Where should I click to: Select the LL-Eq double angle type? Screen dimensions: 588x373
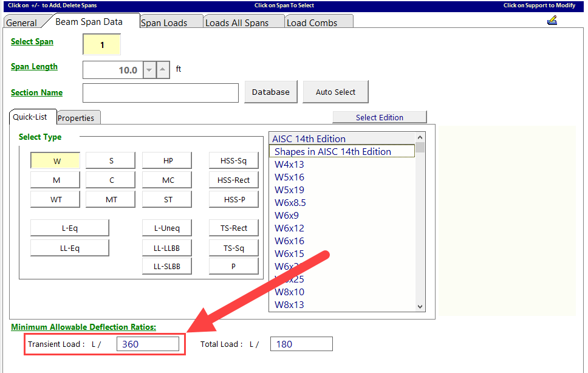[x=70, y=248]
